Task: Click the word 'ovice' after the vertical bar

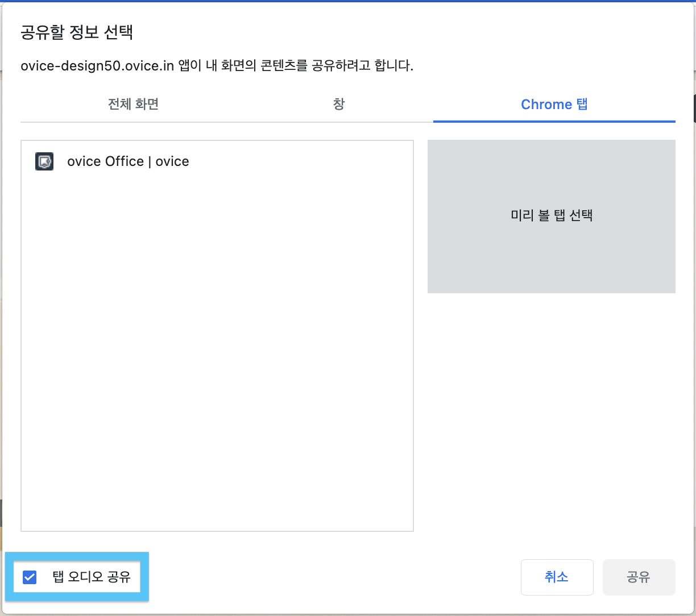Action: pos(172,161)
